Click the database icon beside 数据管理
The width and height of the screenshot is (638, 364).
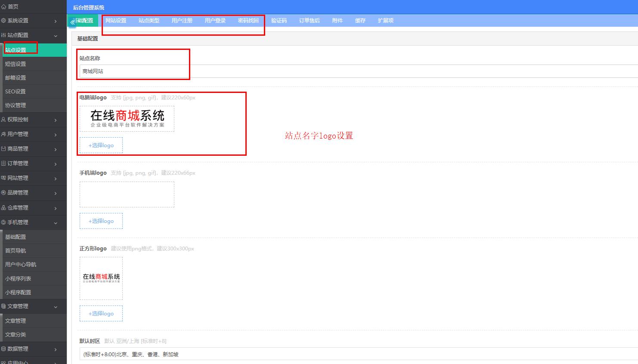point(3,349)
